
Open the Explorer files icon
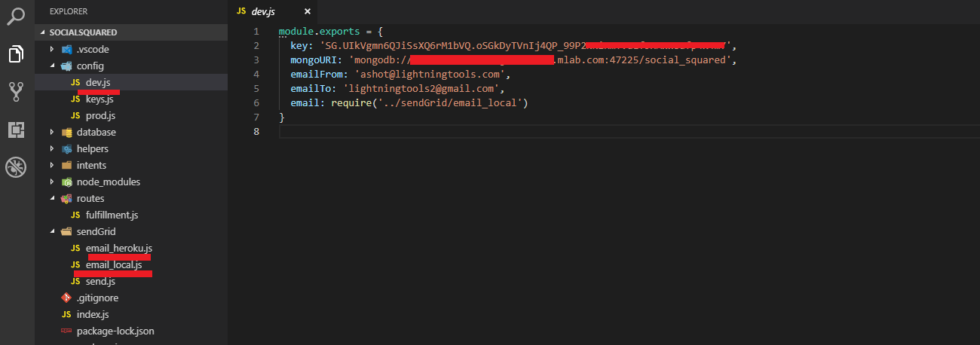coord(17,53)
